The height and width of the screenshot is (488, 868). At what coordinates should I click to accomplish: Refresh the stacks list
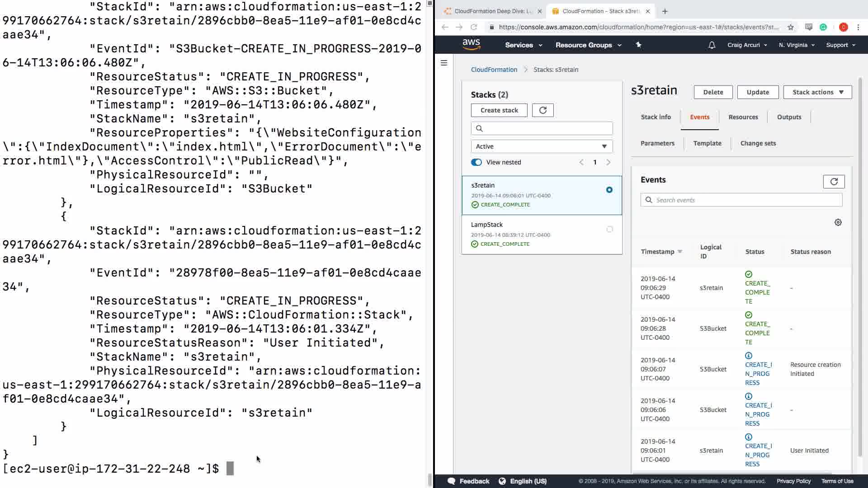(x=542, y=110)
